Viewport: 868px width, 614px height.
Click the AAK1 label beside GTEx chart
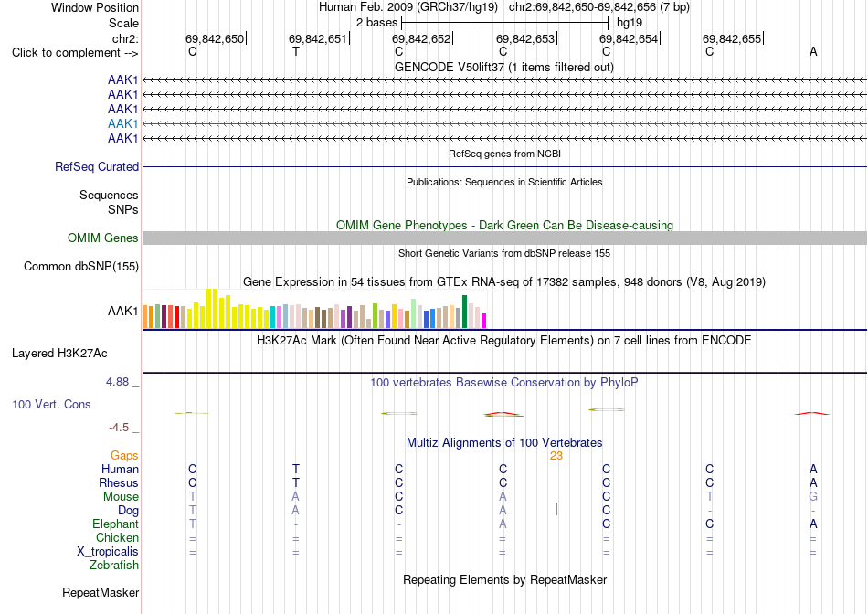click(x=123, y=312)
